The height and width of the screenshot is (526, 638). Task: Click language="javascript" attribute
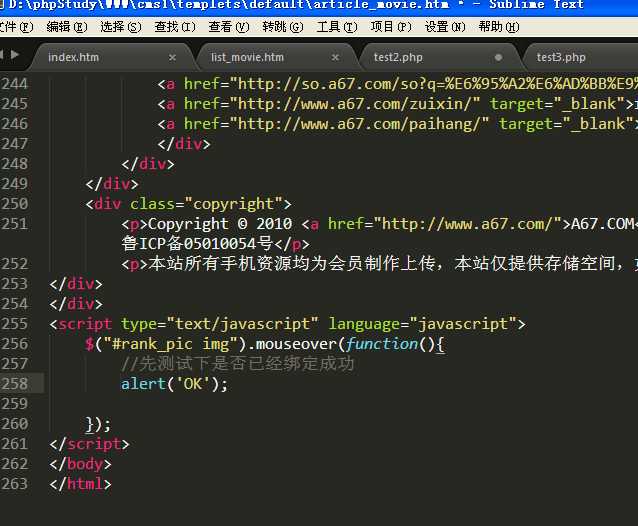pyautogui.click(x=422, y=324)
